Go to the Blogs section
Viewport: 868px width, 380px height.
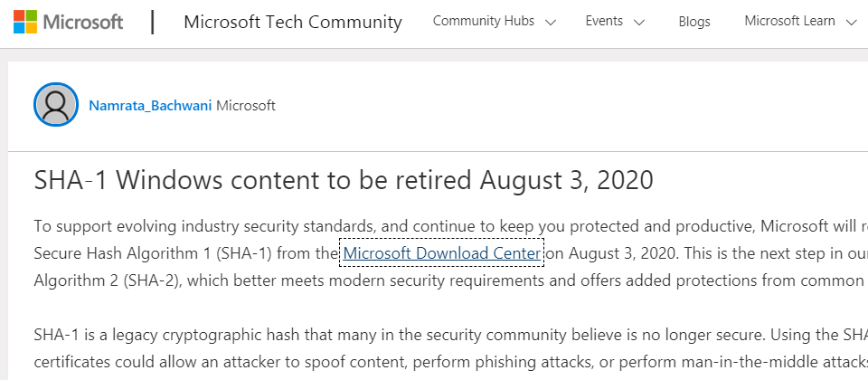tap(694, 22)
